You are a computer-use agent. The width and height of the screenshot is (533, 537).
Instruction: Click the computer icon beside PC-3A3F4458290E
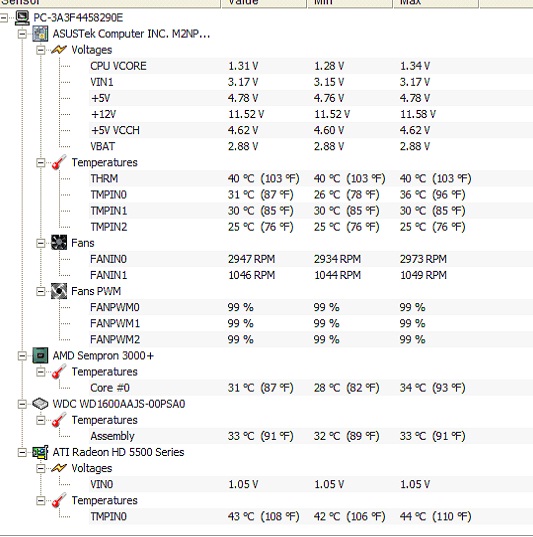22,18
